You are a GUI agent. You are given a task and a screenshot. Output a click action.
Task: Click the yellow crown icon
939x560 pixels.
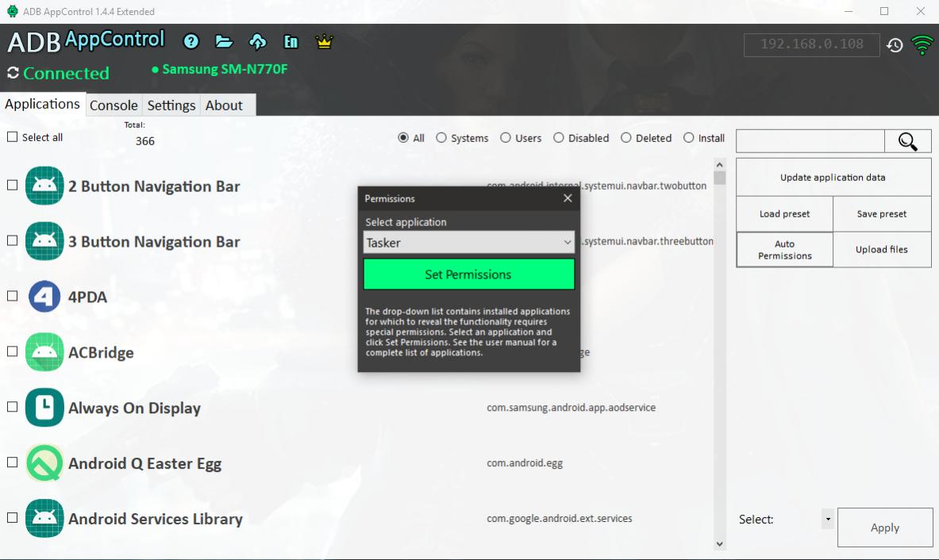click(324, 42)
